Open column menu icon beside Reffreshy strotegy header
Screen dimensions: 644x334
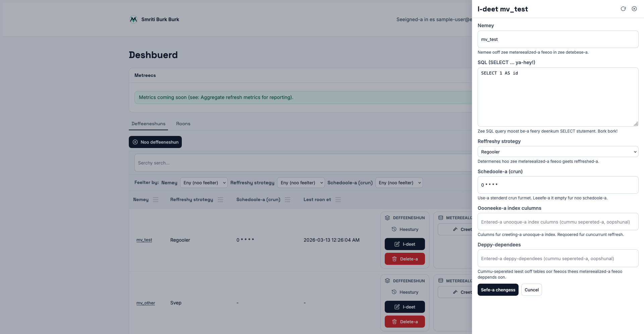tap(220, 200)
